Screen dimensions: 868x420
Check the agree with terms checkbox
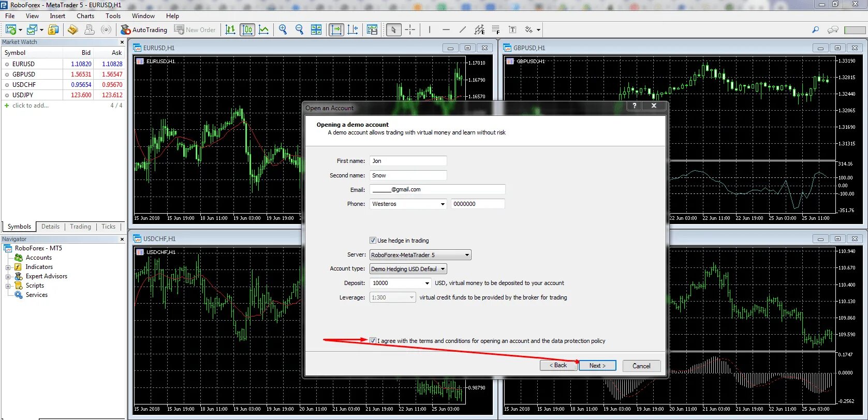(x=373, y=341)
